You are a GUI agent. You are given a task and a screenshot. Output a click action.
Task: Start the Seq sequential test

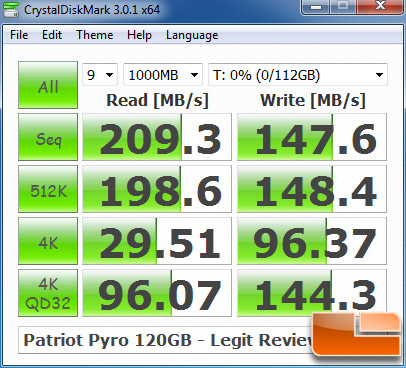(48, 137)
